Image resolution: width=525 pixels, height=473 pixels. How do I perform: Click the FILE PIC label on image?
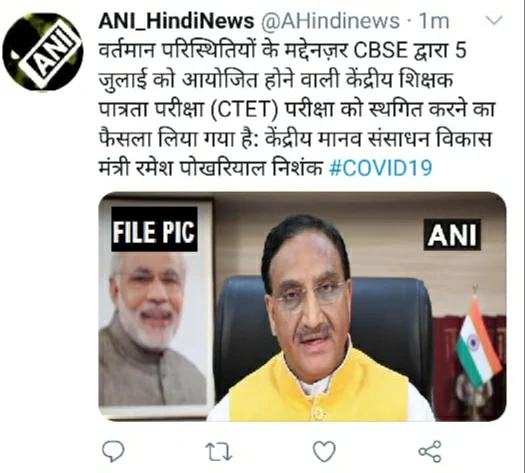pos(154,230)
